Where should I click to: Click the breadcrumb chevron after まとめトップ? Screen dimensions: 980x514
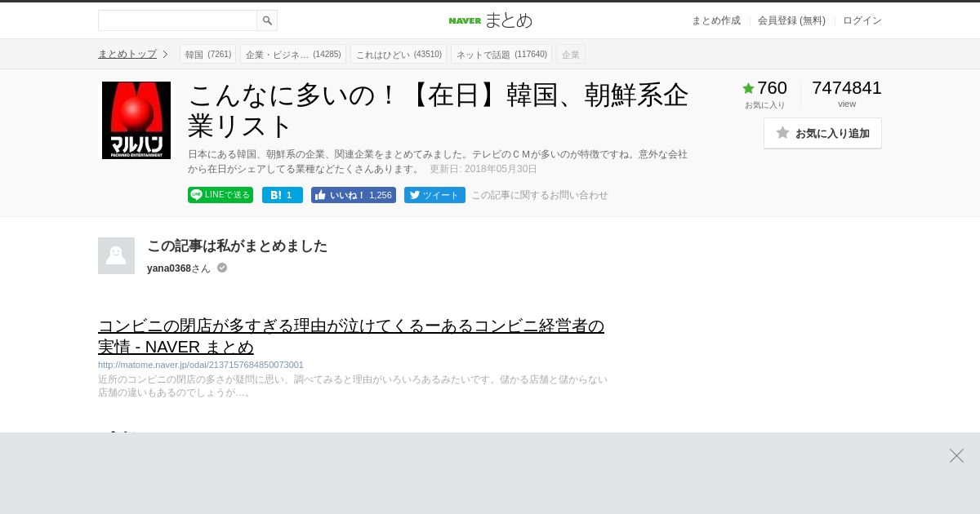point(165,54)
